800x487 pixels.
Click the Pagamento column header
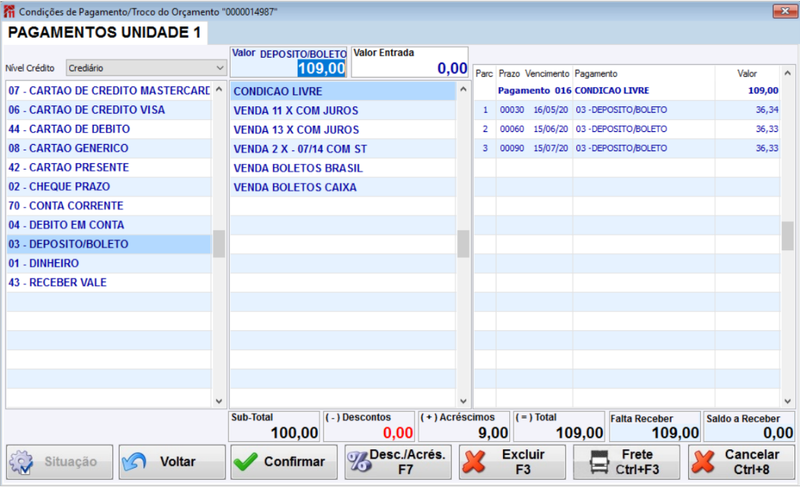(596, 74)
